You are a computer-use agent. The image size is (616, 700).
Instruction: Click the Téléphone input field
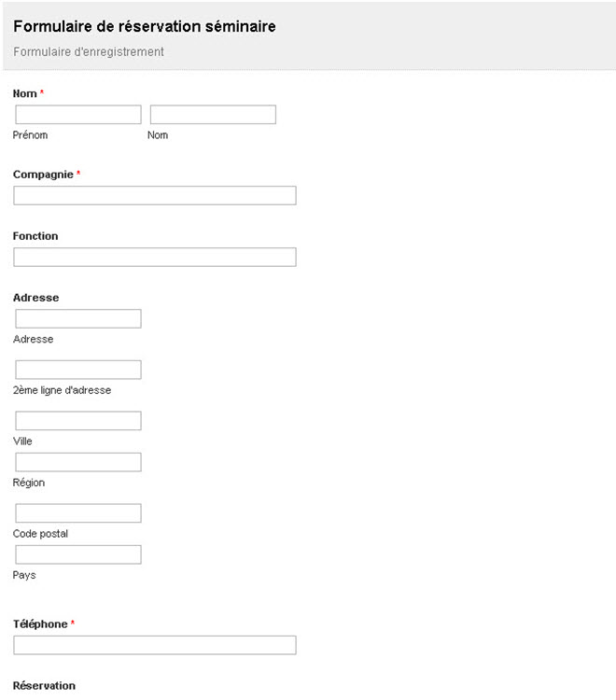pos(154,645)
